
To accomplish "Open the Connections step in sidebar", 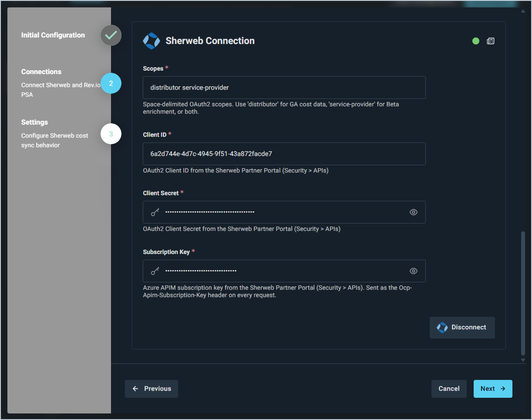I will click(41, 72).
